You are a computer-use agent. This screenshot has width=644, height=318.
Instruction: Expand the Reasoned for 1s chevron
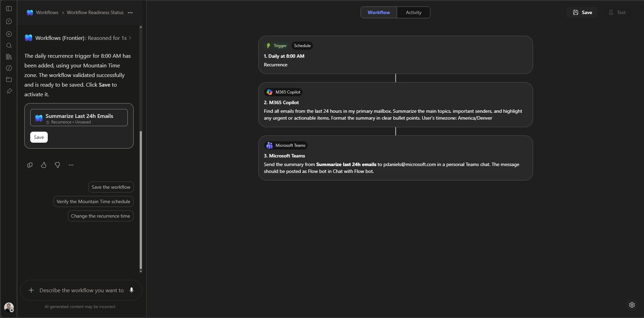(130, 38)
